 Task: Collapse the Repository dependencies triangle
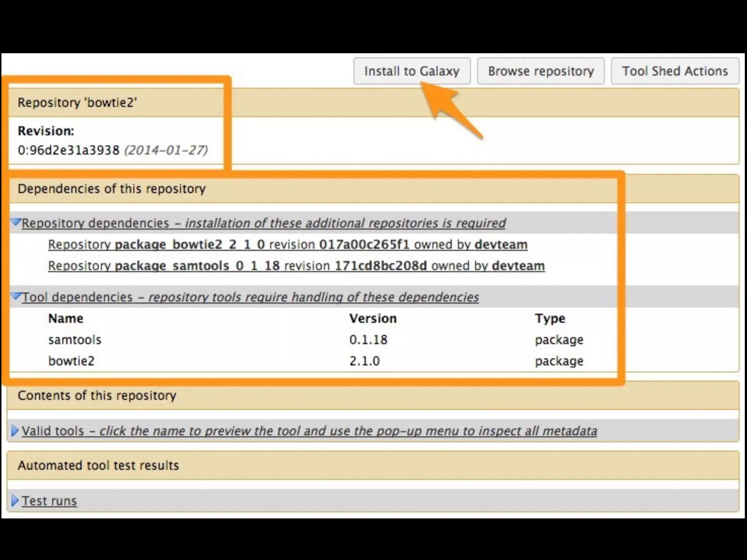click(16, 222)
